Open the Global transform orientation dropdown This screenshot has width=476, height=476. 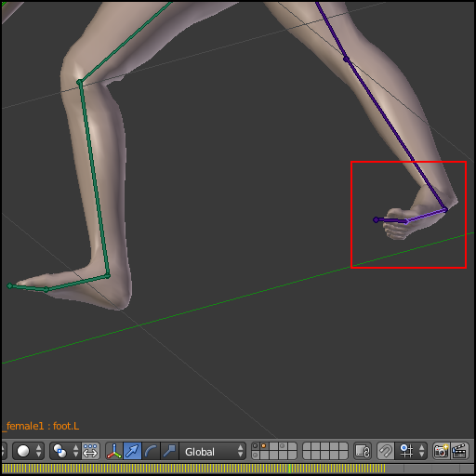coord(213,452)
